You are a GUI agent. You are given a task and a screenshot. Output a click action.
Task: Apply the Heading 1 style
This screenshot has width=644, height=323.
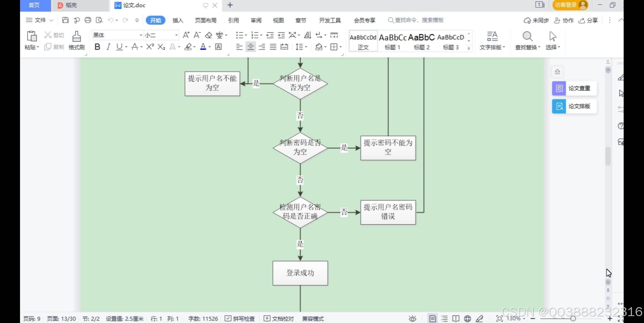[393, 41]
